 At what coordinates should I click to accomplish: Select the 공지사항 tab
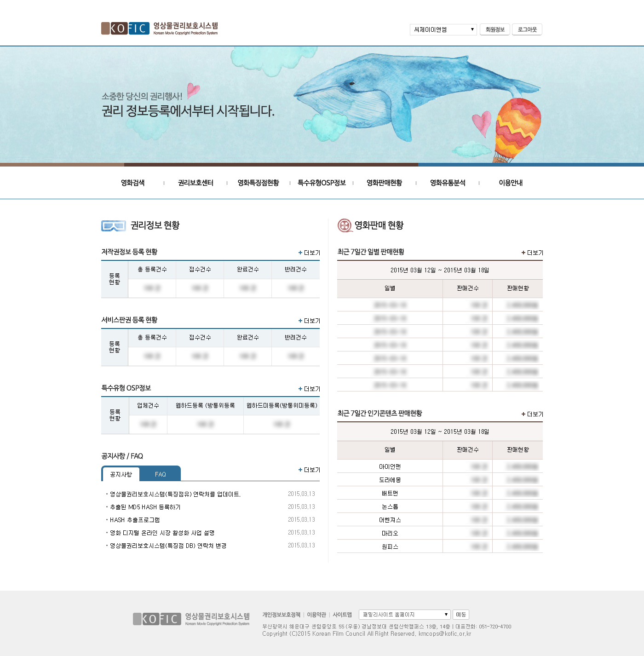coord(121,474)
